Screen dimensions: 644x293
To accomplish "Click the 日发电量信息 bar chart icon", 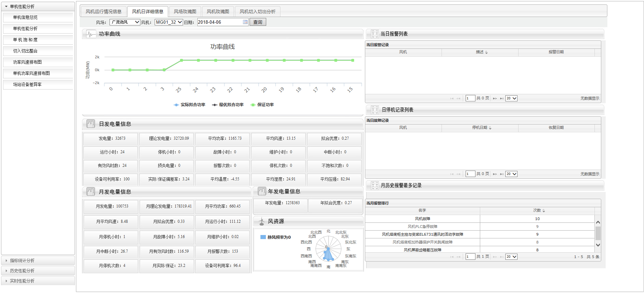I will pos(91,124).
